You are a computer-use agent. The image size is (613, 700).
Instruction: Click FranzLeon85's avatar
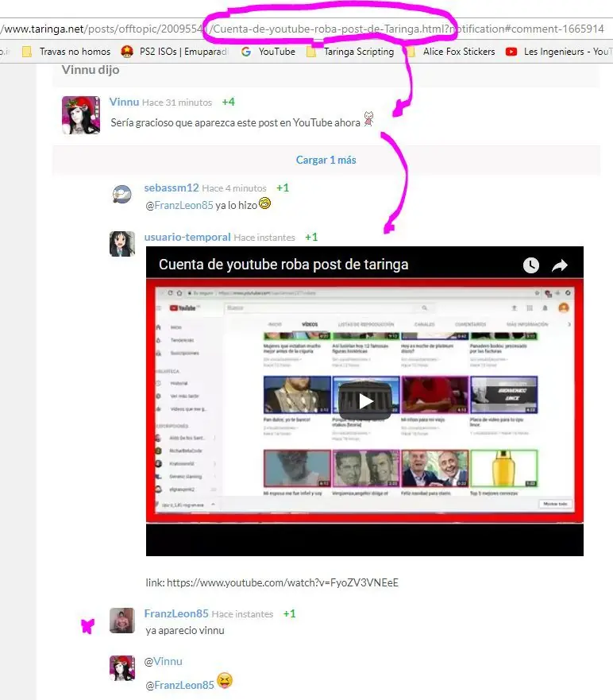point(122,620)
